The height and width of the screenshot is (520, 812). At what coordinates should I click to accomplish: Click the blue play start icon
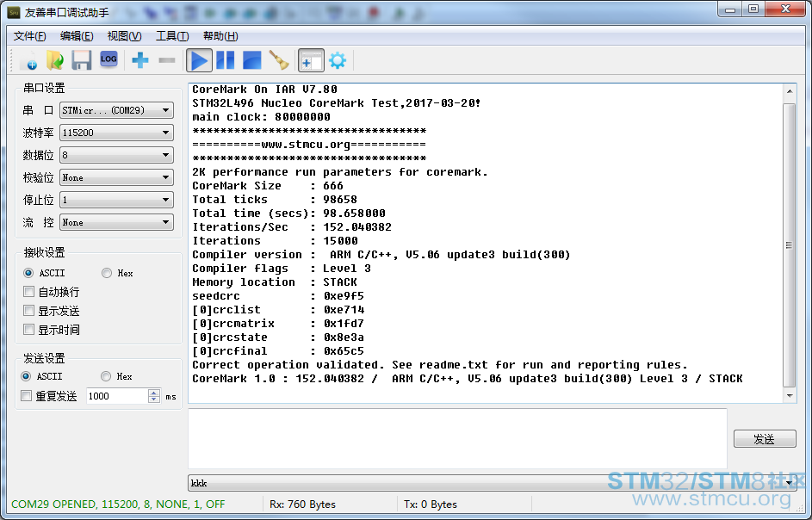click(199, 60)
